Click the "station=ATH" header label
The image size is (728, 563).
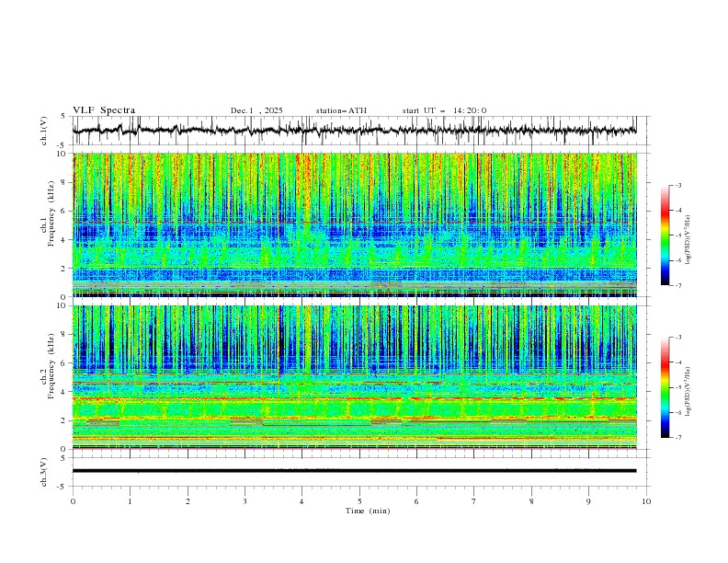click(341, 110)
